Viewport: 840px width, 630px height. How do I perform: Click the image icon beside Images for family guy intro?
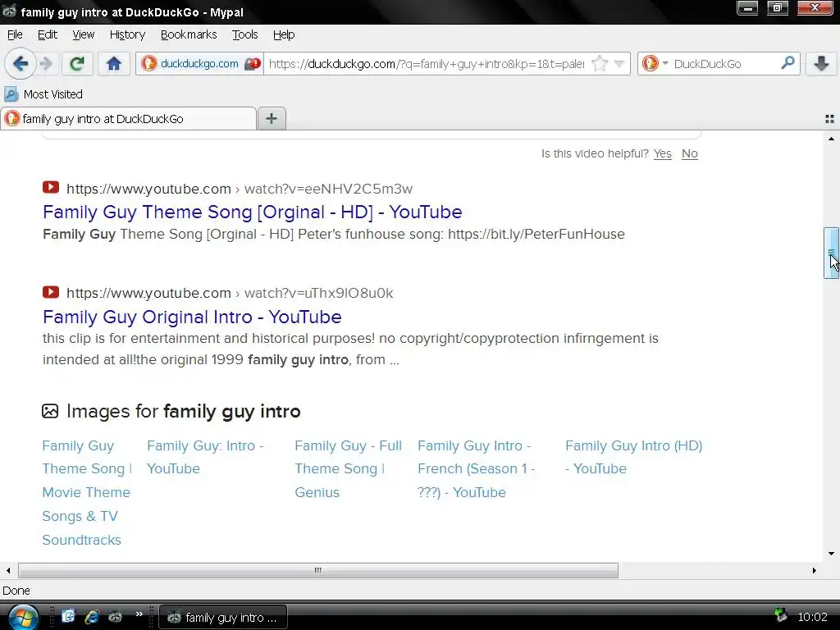point(50,412)
